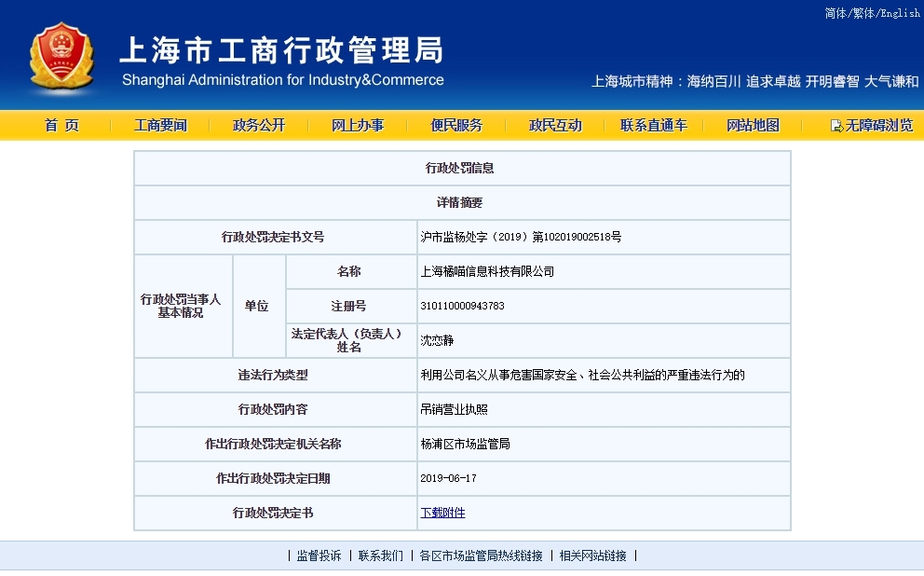Open 联系直通车 from the navigation bar
The width and height of the screenshot is (924, 576).
coord(654,126)
